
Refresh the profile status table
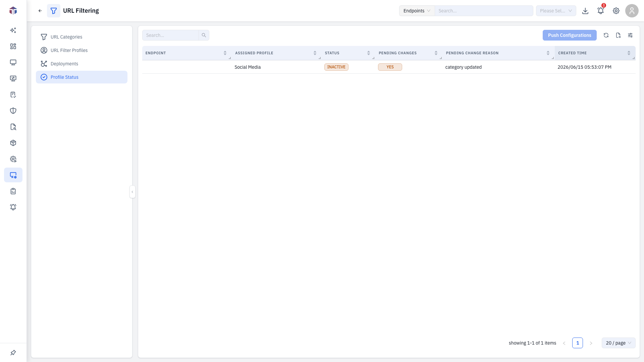[x=606, y=35]
